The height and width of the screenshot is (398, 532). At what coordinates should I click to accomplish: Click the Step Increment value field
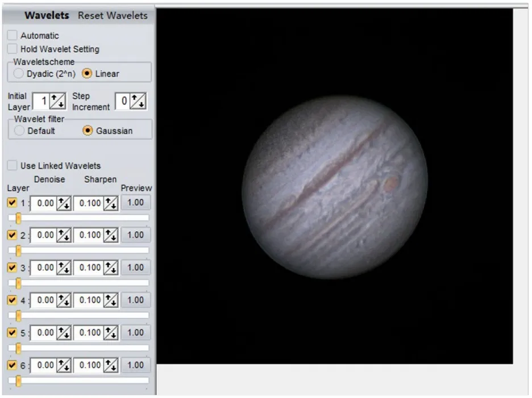(x=123, y=101)
